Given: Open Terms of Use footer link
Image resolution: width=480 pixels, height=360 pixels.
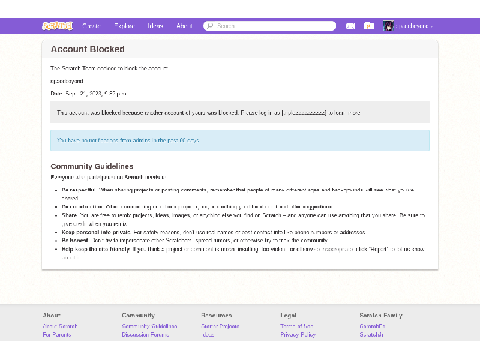Looking at the screenshot, I should (x=297, y=326).
